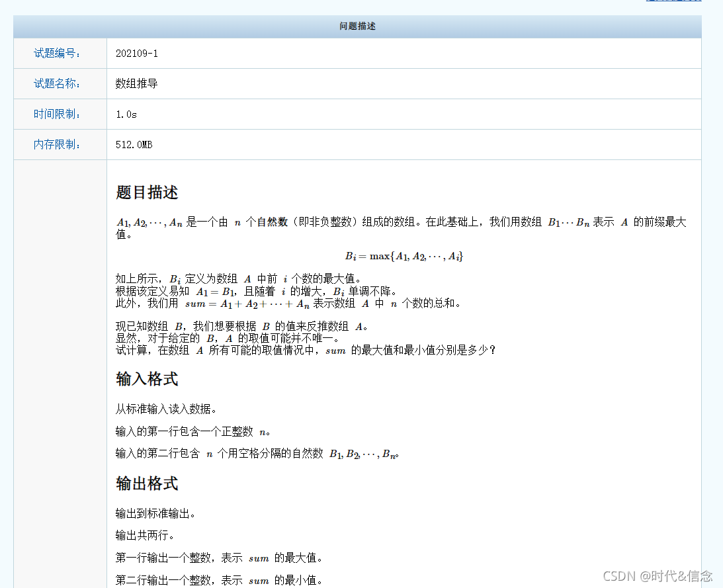Click the line 现已知数组 B
The height and width of the screenshot is (588, 723).
pyautogui.click(x=242, y=327)
